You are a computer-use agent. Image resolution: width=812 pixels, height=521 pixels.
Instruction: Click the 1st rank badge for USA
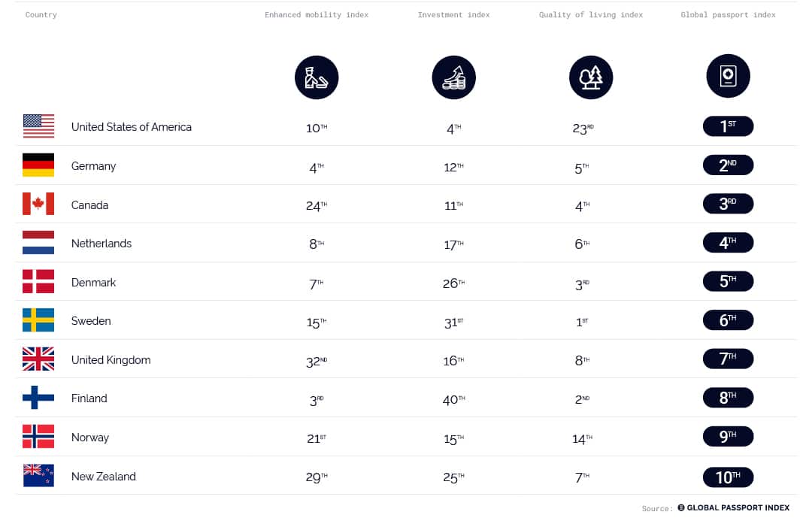(728, 126)
